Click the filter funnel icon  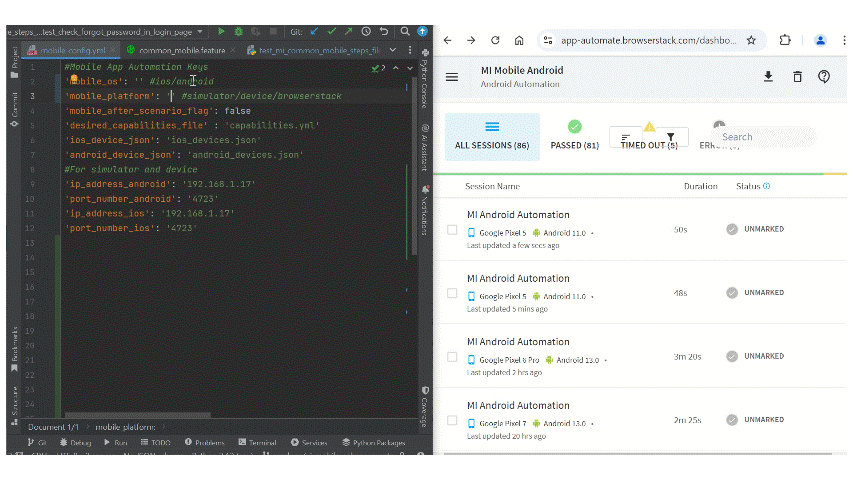[670, 138]
